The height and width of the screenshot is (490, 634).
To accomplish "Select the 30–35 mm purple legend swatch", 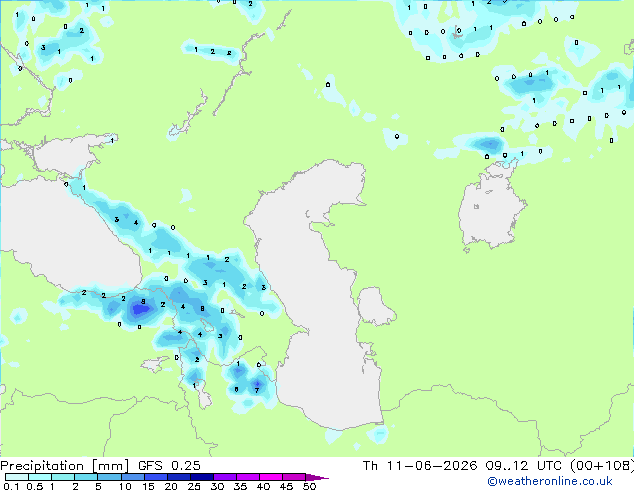I will click(x=224, y=477).
